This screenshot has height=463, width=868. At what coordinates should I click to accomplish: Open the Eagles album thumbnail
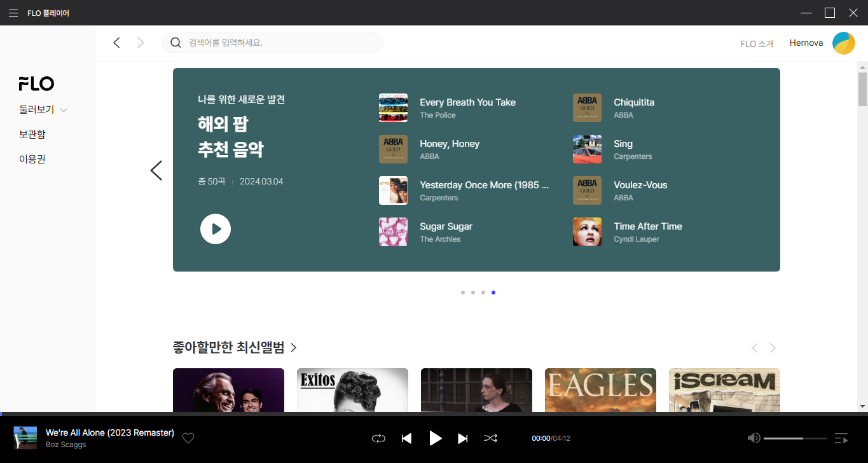(600, 390)
